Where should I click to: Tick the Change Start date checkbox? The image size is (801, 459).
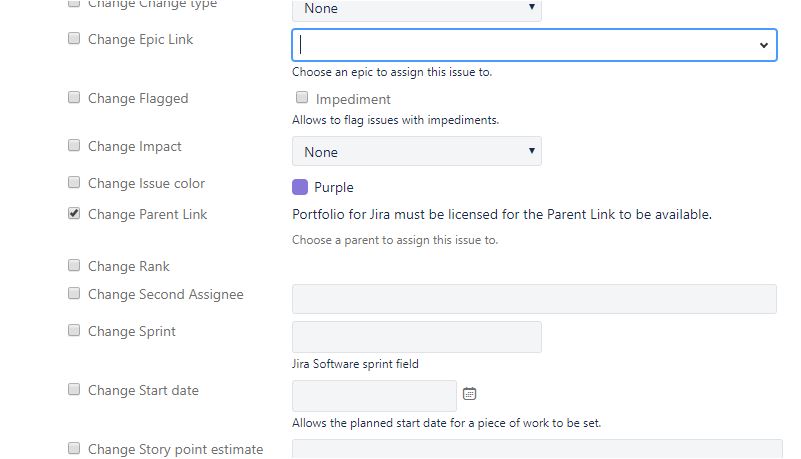coord(74,390)
